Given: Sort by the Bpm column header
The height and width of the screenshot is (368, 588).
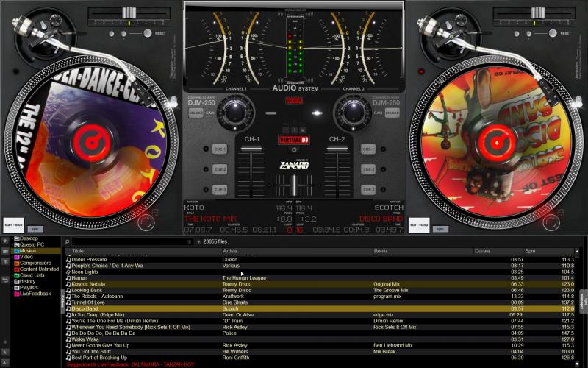Looking at the screenshot, I should coord(549,251).
